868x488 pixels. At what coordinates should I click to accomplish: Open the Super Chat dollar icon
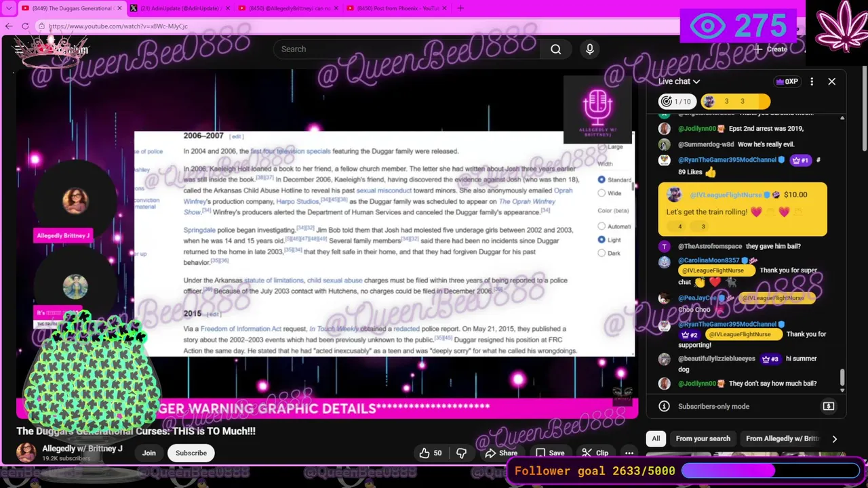tap(828, 406)
